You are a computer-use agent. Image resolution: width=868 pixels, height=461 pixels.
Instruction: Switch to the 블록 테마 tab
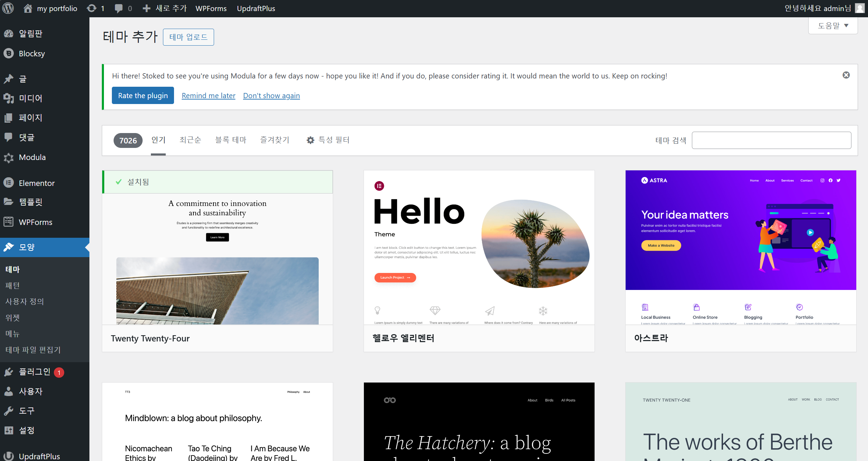coord(231,140)
